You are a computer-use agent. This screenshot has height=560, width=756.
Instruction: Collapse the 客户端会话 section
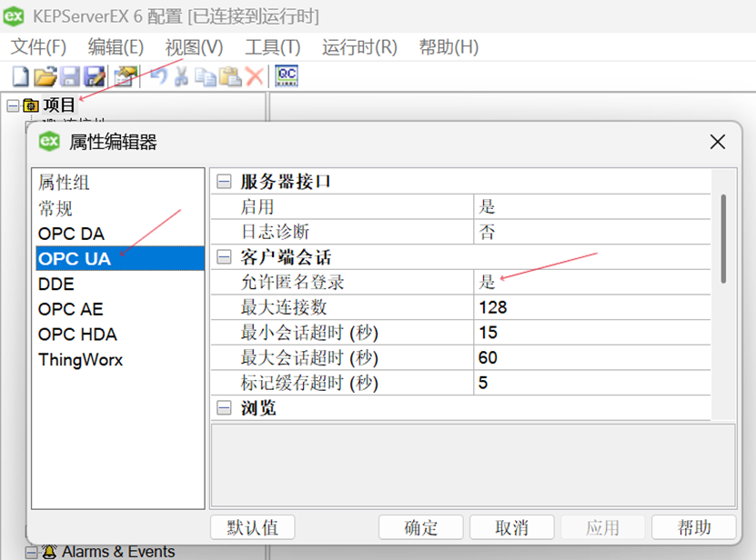point(224,257)
